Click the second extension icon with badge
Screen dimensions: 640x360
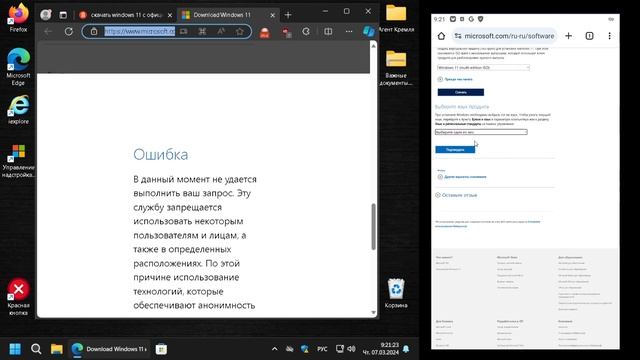pos(287,32)
